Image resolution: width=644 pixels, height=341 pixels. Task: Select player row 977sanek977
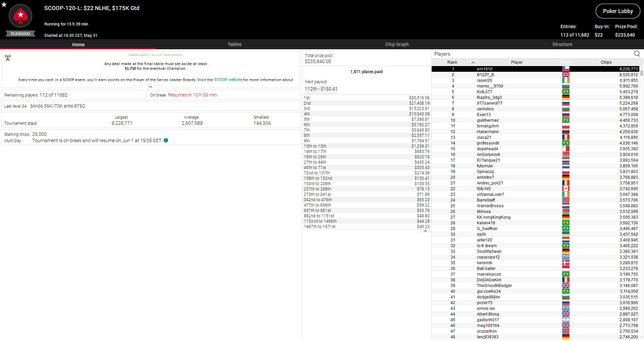pyautogui.click(x=536, y=103)
